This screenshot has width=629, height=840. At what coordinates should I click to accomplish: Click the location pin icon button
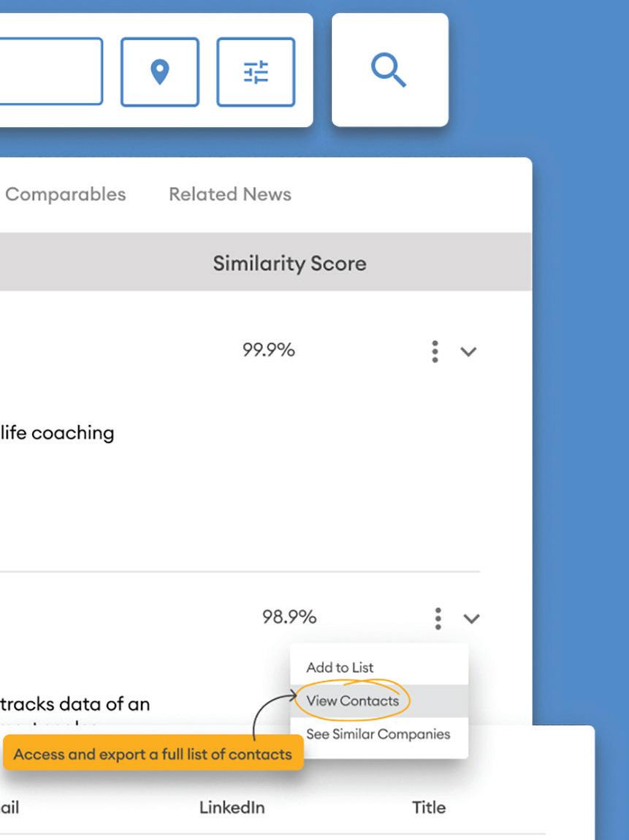(x=159, y=72)
